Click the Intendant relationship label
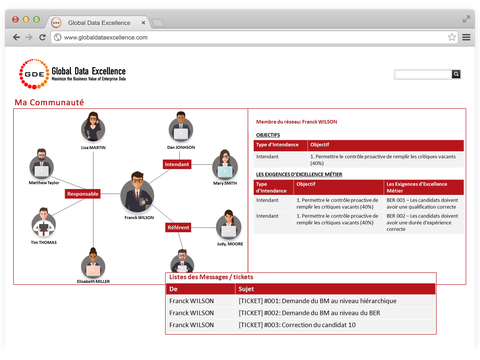 (177, 164)
